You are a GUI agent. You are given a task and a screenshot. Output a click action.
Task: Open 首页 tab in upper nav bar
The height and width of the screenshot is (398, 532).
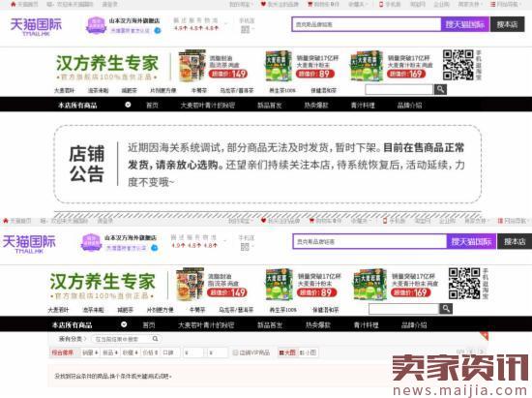152,106
